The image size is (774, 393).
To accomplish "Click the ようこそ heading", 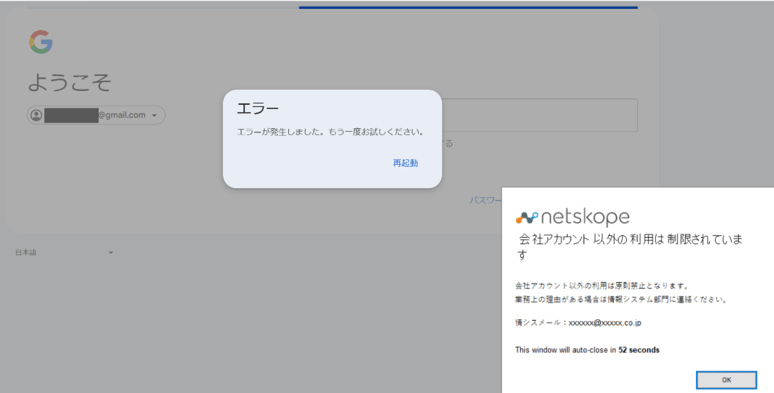I will click(70, 82).
